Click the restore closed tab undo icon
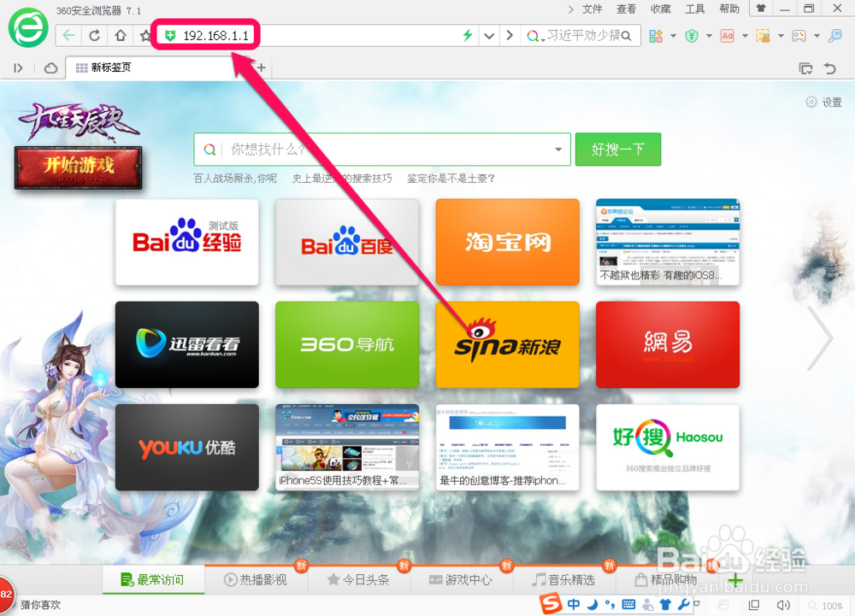The image size is (855, 616). point(830,68)
